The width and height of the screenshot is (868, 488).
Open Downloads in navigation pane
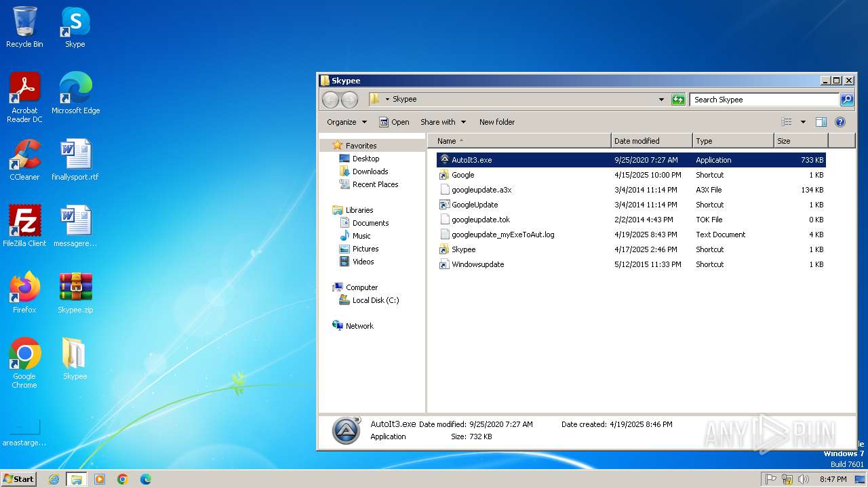coord(370,171)
